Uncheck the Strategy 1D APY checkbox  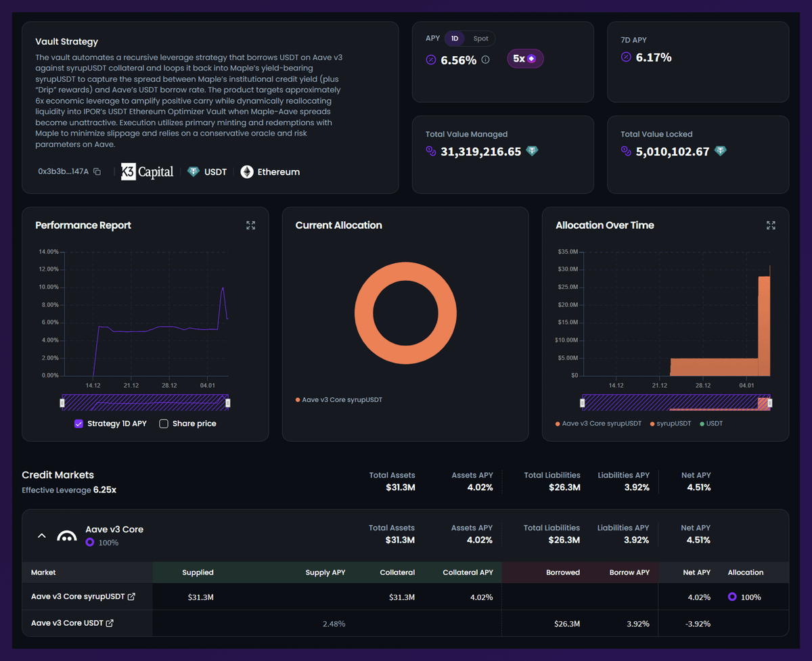pos(78,424)
